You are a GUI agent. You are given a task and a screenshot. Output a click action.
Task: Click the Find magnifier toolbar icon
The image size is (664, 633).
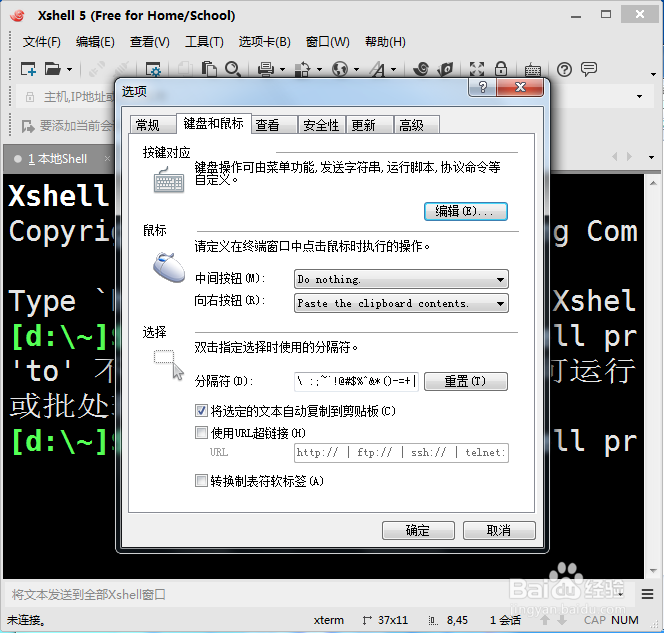pos(233,69)
